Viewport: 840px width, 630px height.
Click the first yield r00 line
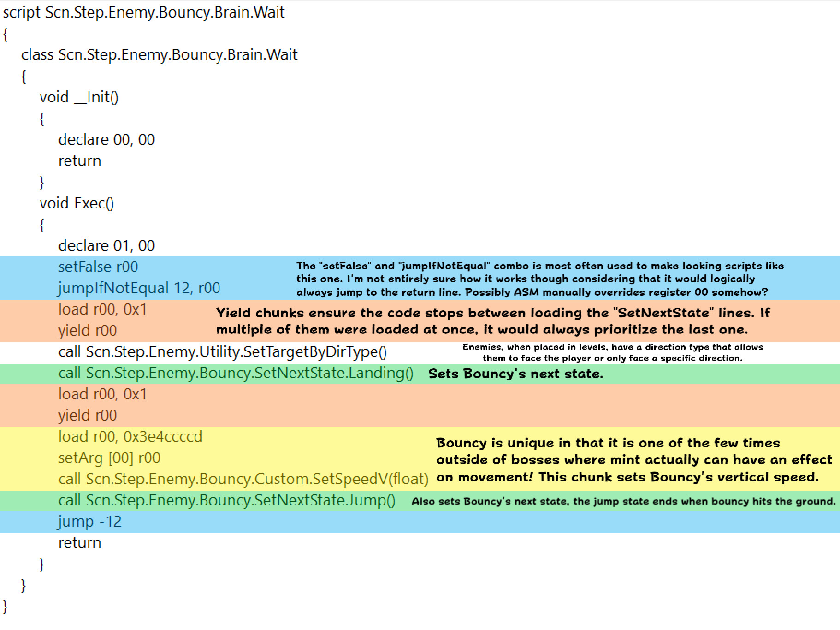[87, 330]
